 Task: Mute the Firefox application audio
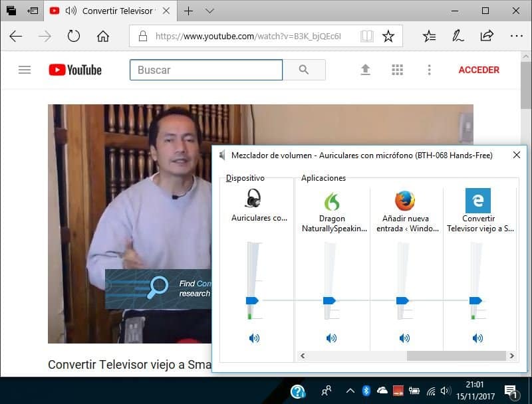(x=404, y=338)
